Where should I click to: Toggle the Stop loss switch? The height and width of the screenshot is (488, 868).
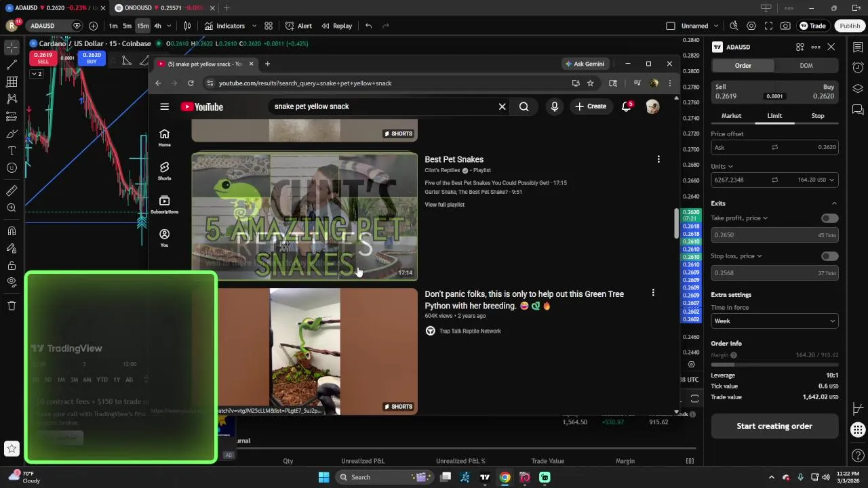point(829,256)
